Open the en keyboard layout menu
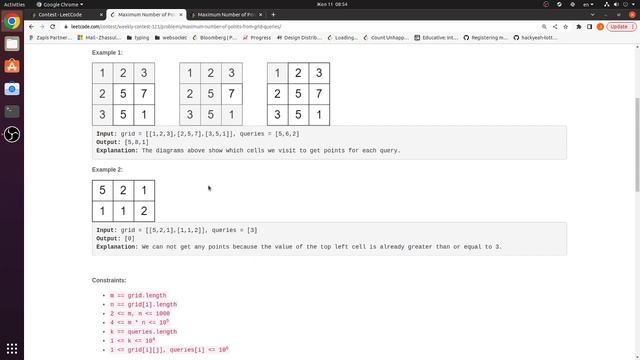Image resolution: width=640 pixels, height=360 pixels. point(588,4)
